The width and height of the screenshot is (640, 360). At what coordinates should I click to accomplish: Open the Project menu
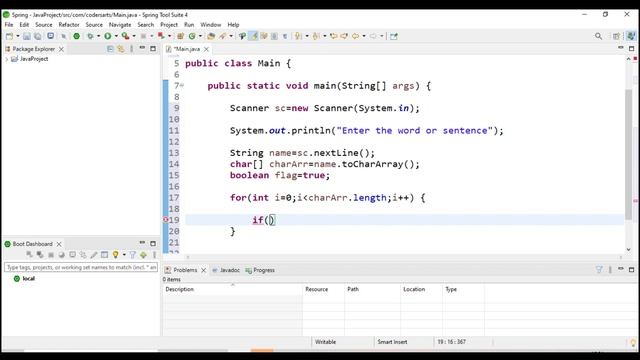click(169, 25)
